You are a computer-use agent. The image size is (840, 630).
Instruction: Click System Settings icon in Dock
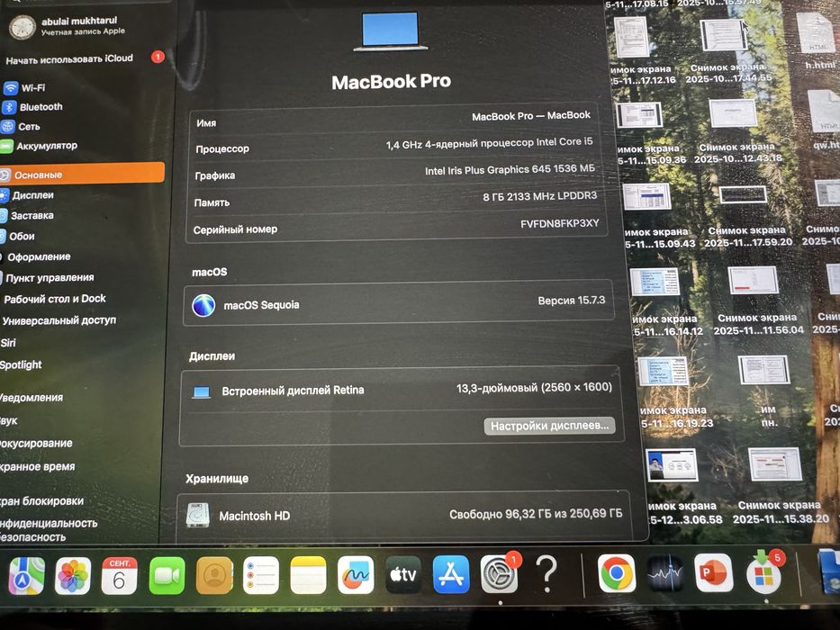[x=499, y=574]
